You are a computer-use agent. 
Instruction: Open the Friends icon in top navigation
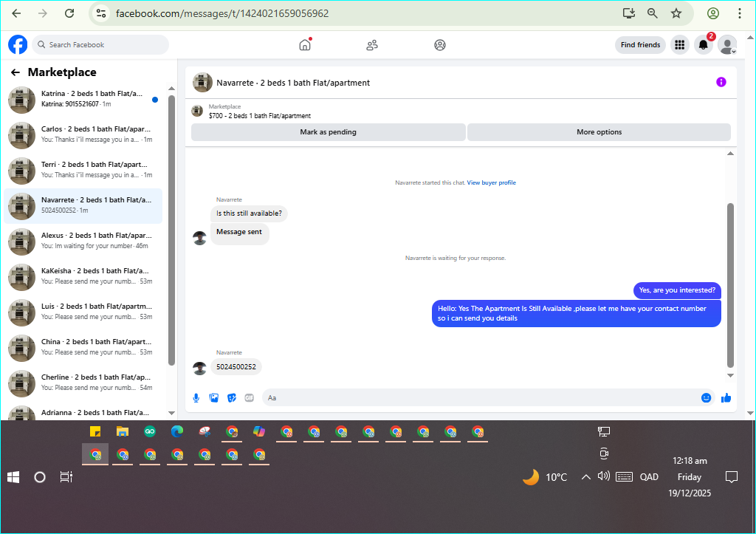tap(372, 45)
